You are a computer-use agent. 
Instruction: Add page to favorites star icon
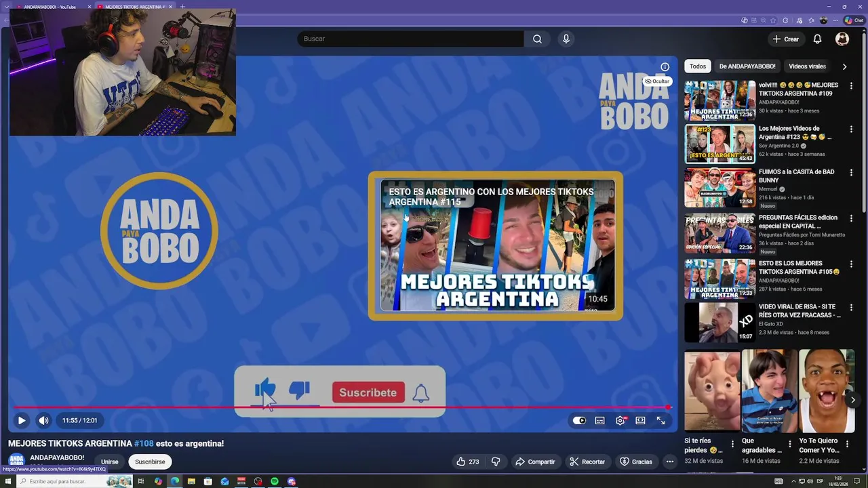click(772, 20)
